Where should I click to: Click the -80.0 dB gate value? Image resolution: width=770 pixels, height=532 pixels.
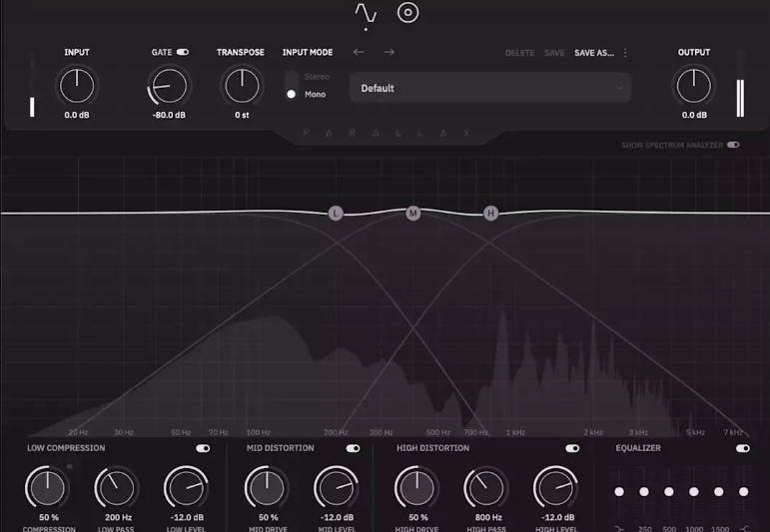tap(169, 115)
